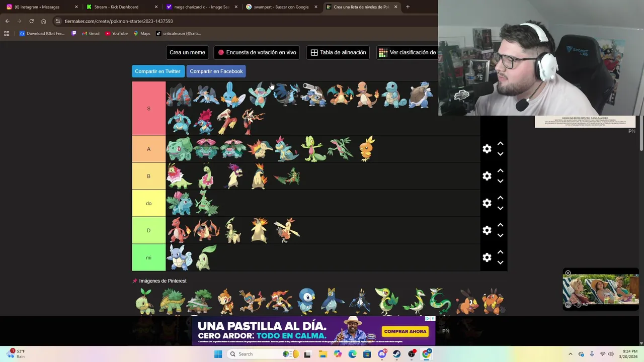Start 'Encuesta de votación en vivo'
The width and height of the screenshot is (644, 362).
pos(257,52)
